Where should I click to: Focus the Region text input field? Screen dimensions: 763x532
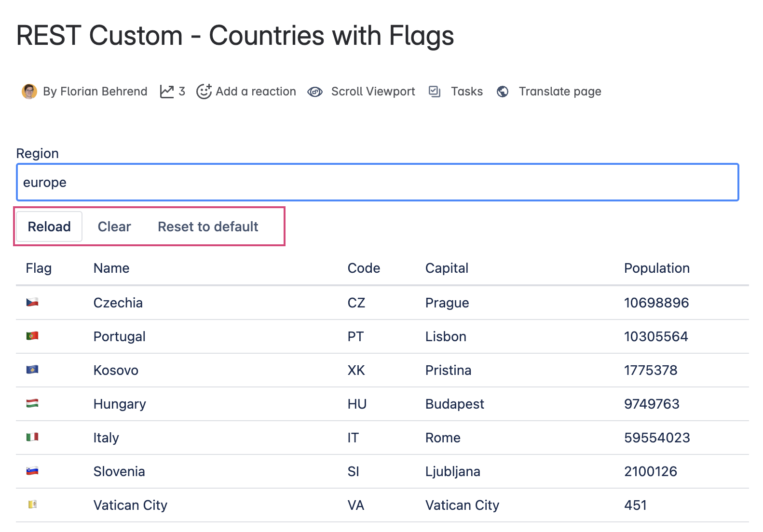pos(377,182)
